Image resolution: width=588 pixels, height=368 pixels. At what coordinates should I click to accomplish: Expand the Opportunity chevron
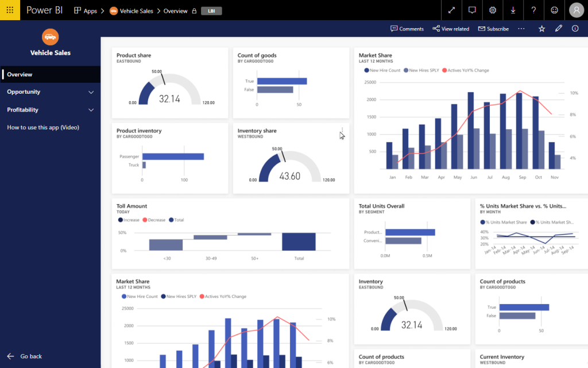click(x=91, y=92)
